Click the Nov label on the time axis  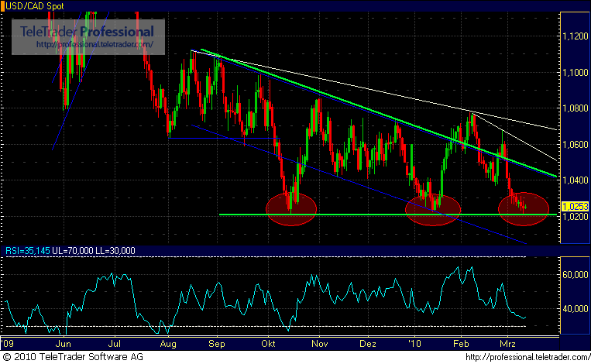pos(320,344)
